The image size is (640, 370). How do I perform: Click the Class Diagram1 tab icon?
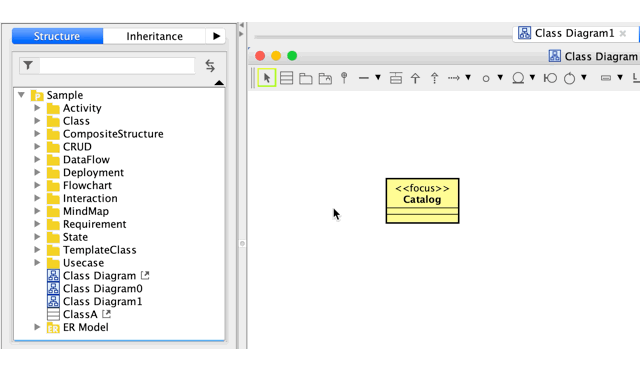coord(524,33)
